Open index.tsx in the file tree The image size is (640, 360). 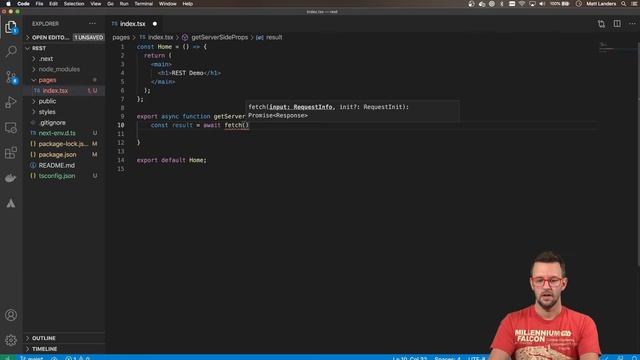point(55,91)
